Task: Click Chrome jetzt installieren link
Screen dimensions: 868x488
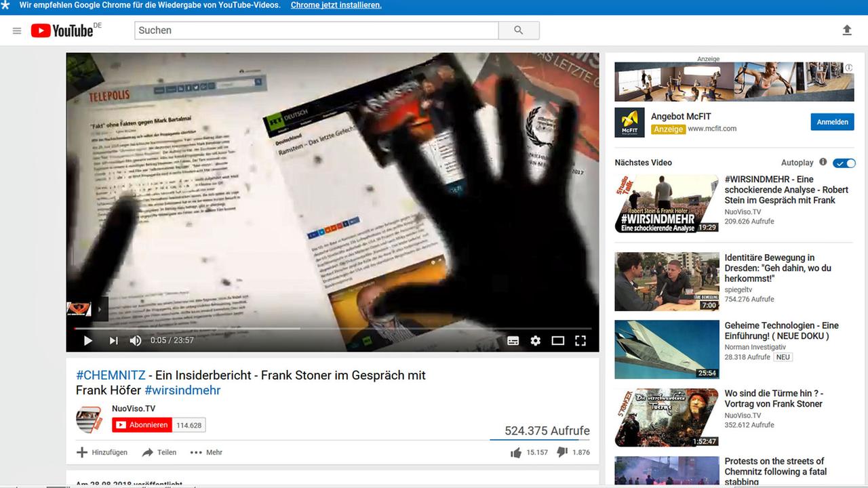Action: pyautogui.click(x=336, y=5)
